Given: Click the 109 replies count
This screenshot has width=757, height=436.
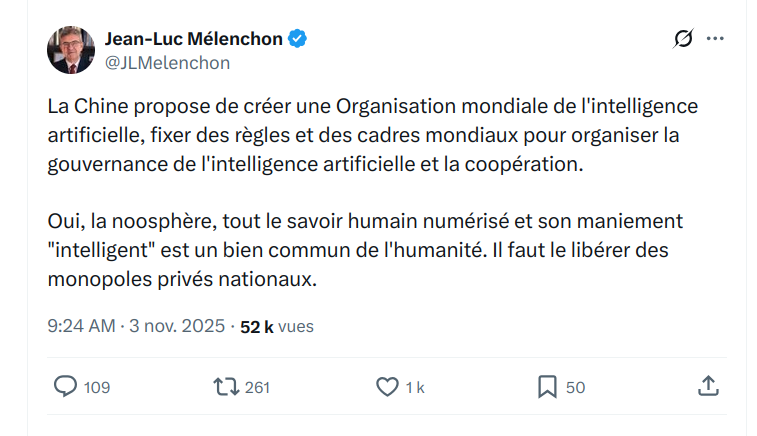Looking at the screenshot, I should [97, 388].
